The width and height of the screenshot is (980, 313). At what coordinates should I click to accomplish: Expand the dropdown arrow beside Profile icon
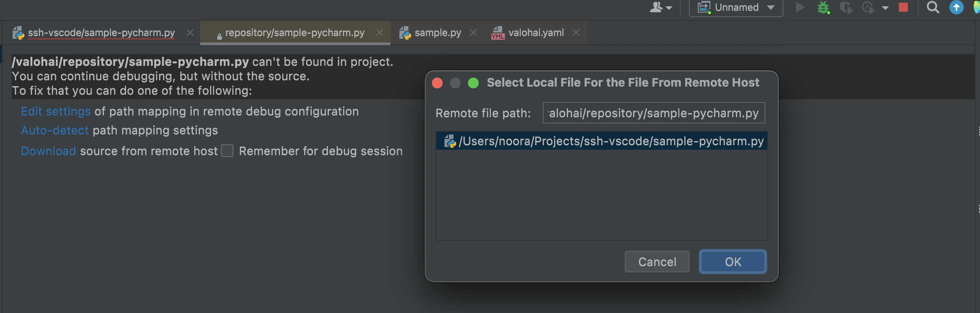(x=885, y=8)
